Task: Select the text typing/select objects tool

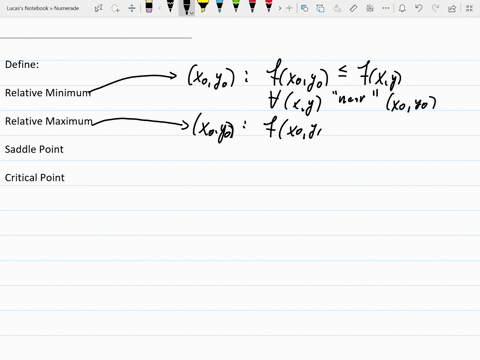Action: (99, 8)
